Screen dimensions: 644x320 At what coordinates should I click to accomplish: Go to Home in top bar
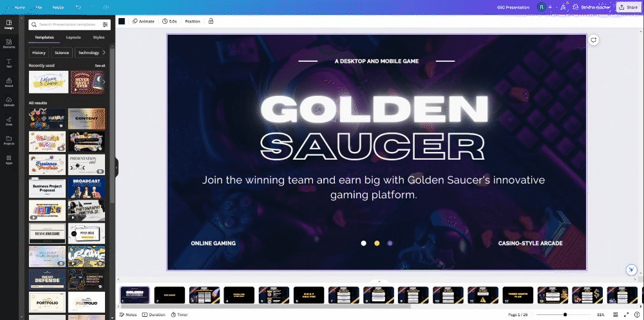coord(19,7)
